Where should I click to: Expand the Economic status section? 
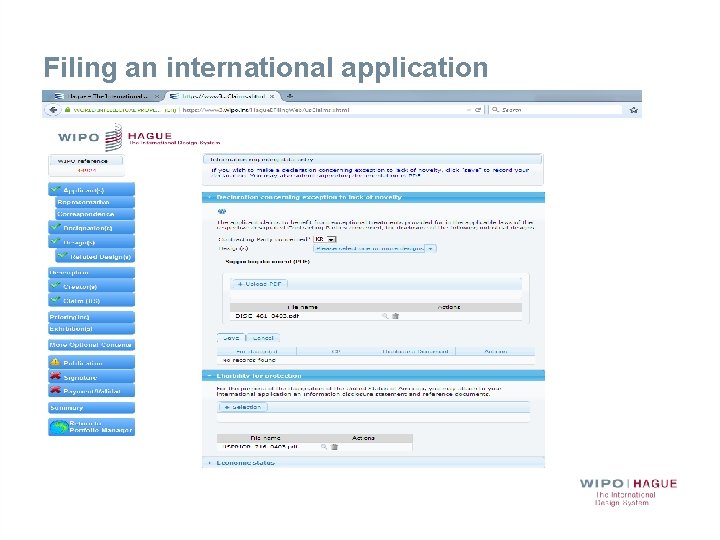pyautogui.click(x=209, y=463)
